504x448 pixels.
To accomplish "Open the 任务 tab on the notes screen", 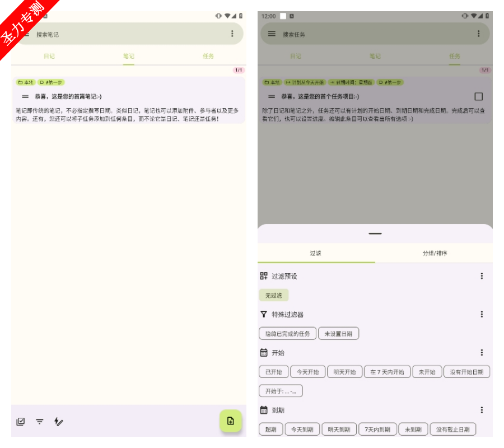I will coord(208,56).
